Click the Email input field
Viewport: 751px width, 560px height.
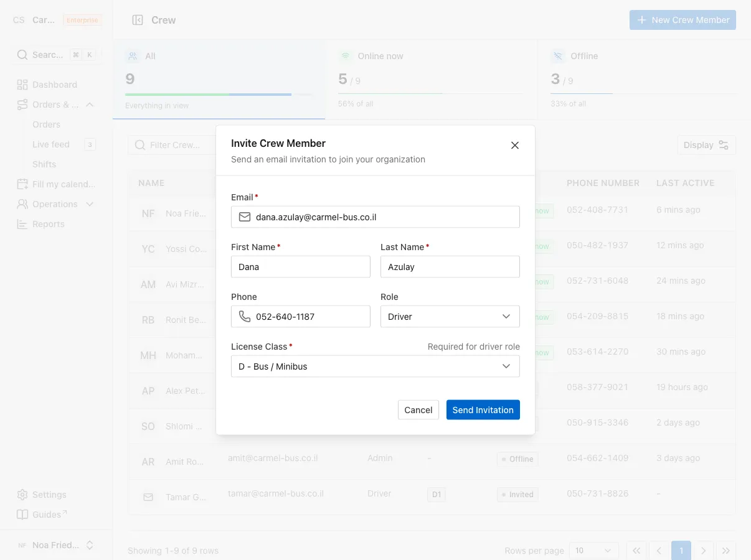coord(375,217)
